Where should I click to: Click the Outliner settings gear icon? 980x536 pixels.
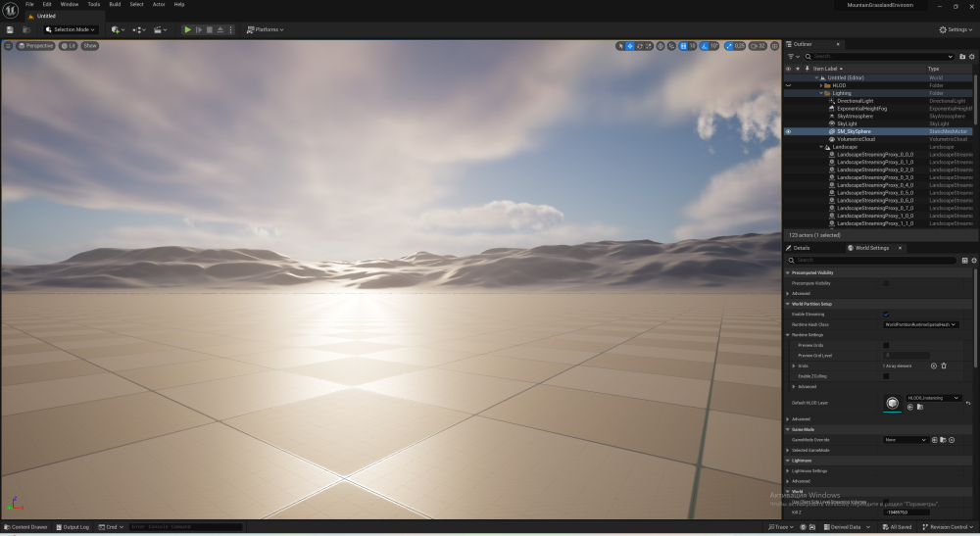pyautogui.click(x=972, y=56)
